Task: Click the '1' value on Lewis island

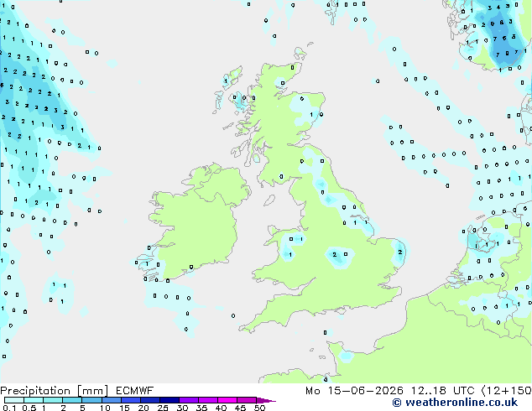Action: click(226, 81)
